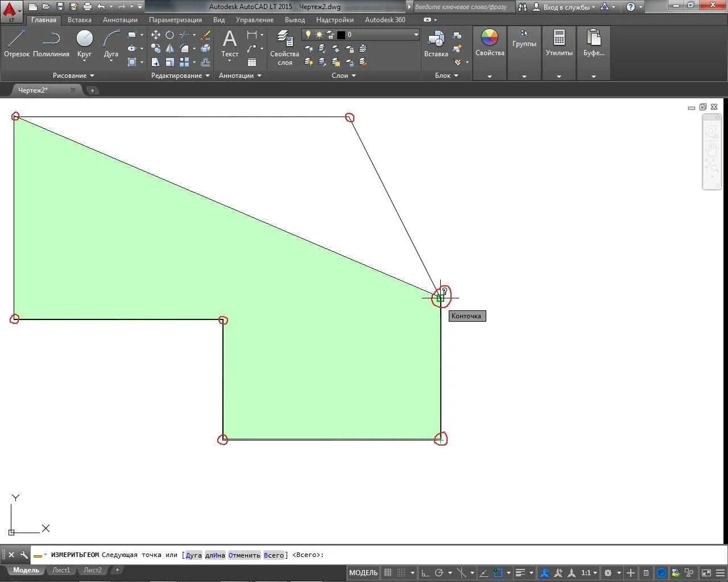Click the Rotate tool icon
Viewport: 728px width, 582px height.
[169, 35]
